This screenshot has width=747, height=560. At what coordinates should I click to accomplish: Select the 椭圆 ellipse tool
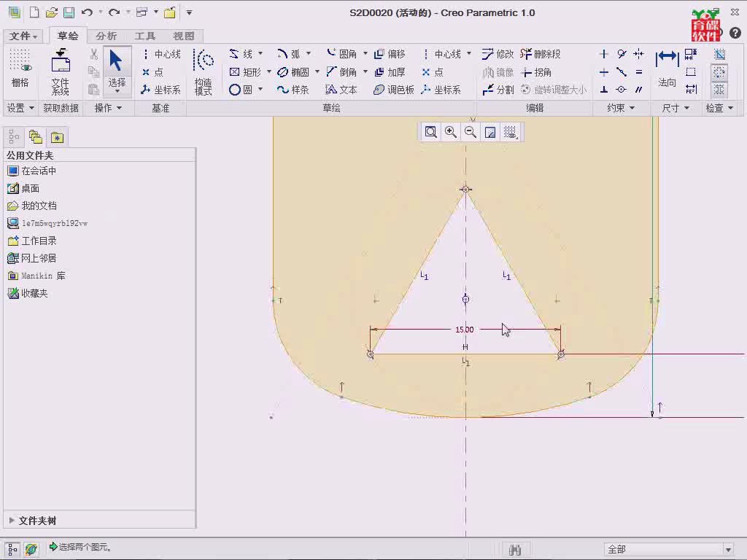[293, 72]
